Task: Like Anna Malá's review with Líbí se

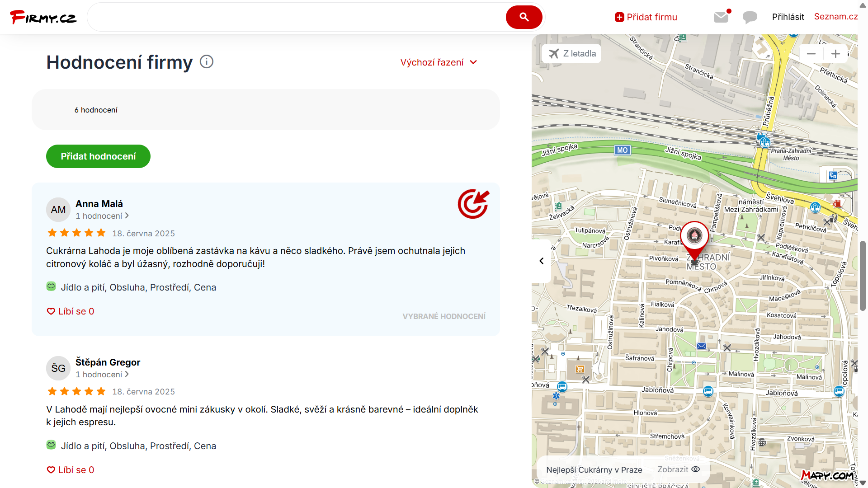Action: point(71,311)
